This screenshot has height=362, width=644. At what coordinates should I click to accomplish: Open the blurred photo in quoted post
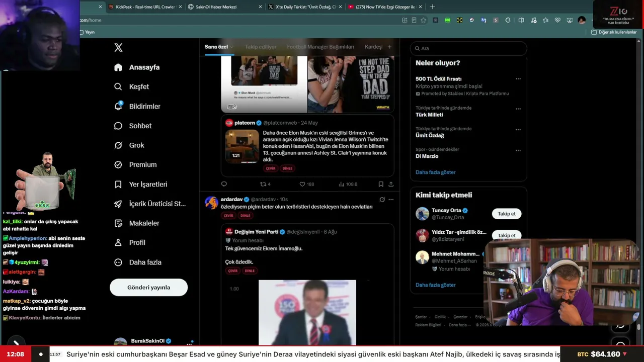tap(307, 313)
